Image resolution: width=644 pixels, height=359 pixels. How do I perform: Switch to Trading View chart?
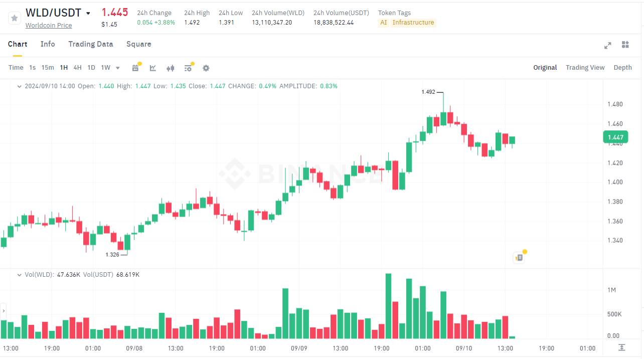point(585,68)
